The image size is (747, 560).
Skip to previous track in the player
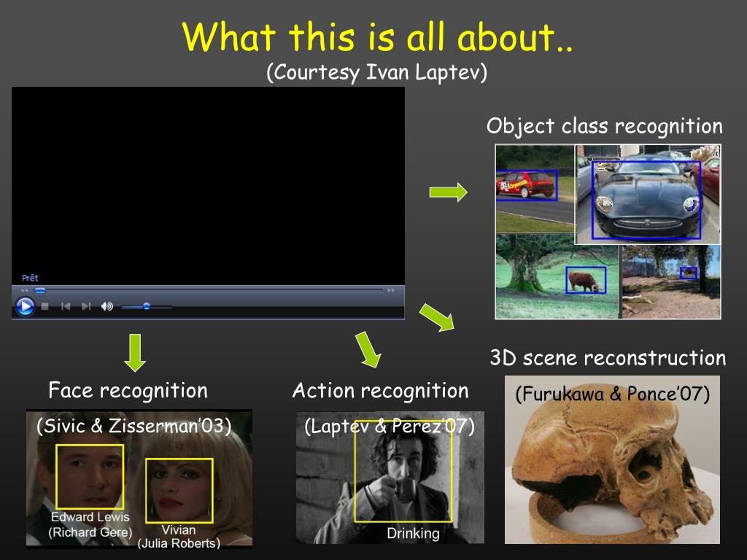pos(66,306)
